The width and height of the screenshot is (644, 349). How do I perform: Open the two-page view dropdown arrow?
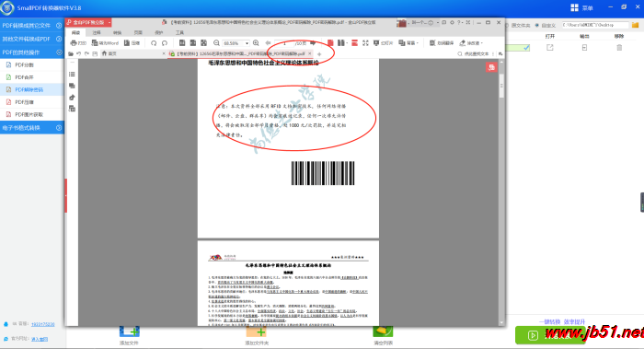pos(347,42)
